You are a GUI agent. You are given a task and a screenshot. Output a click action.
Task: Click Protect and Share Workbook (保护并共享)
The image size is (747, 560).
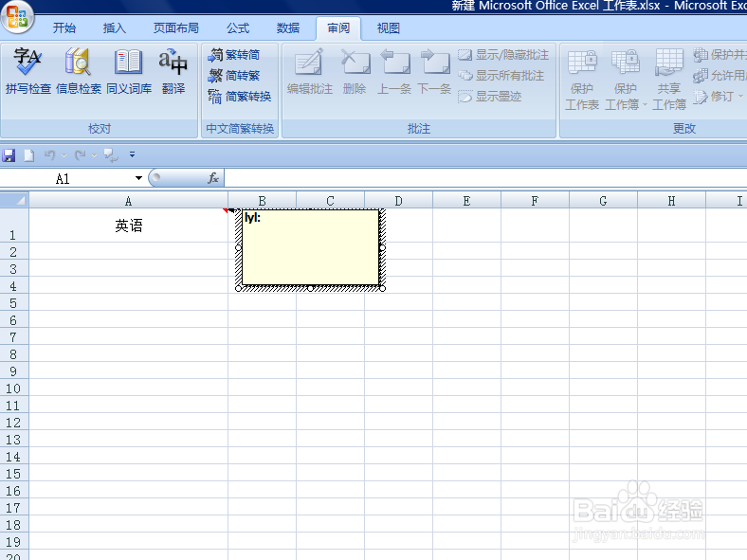click(x=720, y=55)
